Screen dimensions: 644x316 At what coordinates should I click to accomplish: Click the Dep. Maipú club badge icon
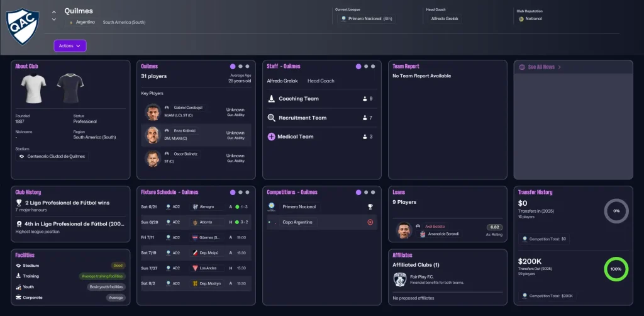[196, 252]
